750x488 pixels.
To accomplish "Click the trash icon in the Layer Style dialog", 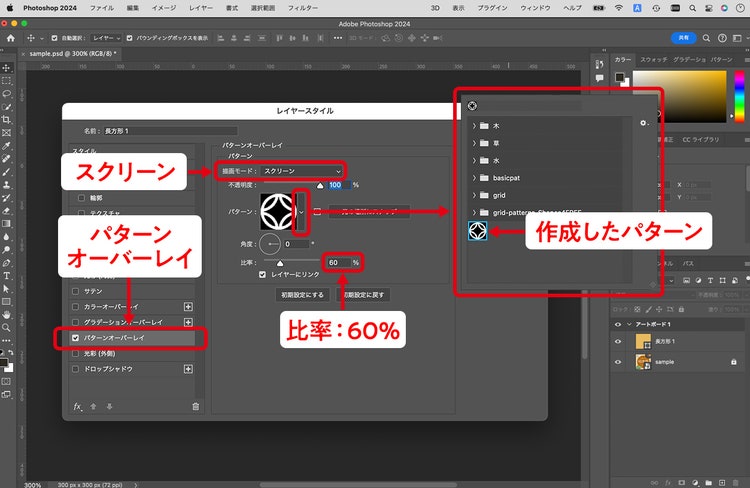I will pos(196,406).
